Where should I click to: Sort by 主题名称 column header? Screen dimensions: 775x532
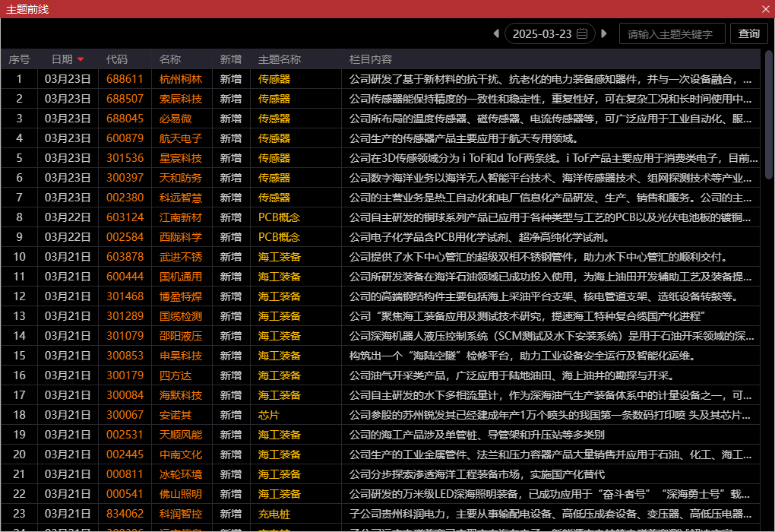coord(280,59)
